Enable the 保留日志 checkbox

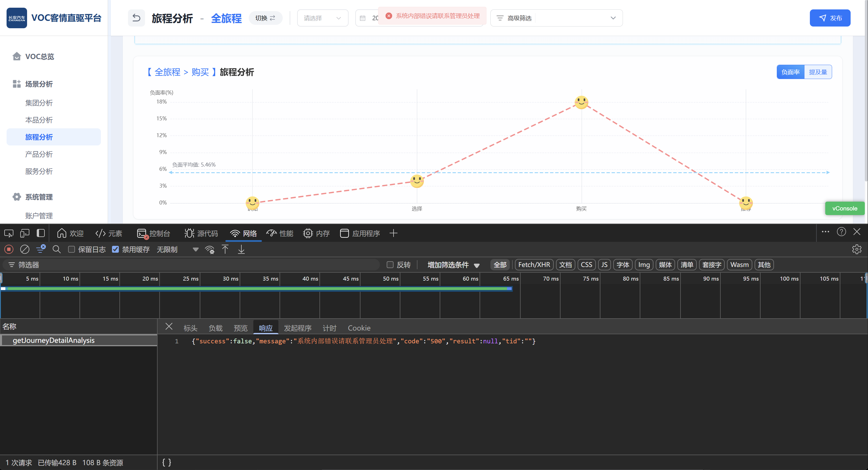(x=72, y=249)
